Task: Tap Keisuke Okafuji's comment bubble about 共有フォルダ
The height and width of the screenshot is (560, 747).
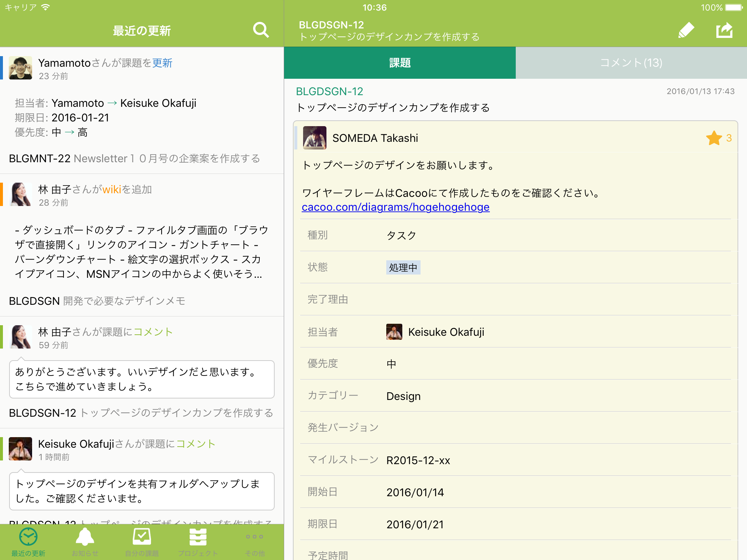Action: click(142, 491)
